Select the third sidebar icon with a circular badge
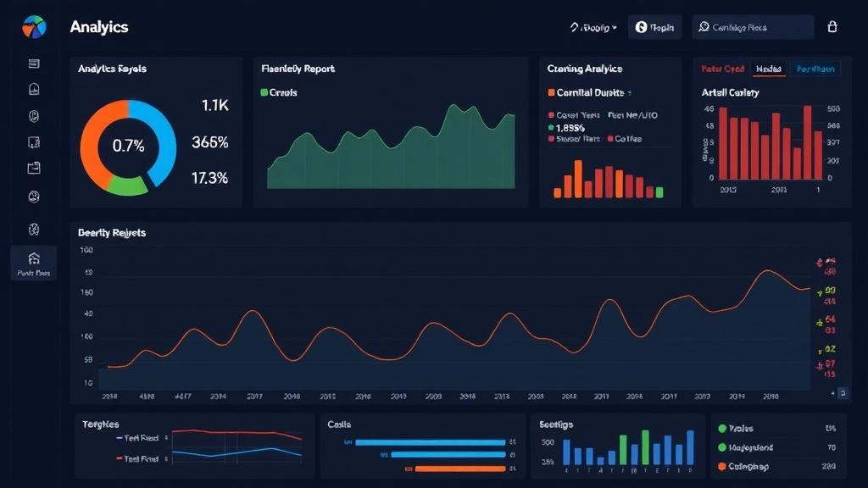Screen dimensions: 868x488 tap(34, 115)
